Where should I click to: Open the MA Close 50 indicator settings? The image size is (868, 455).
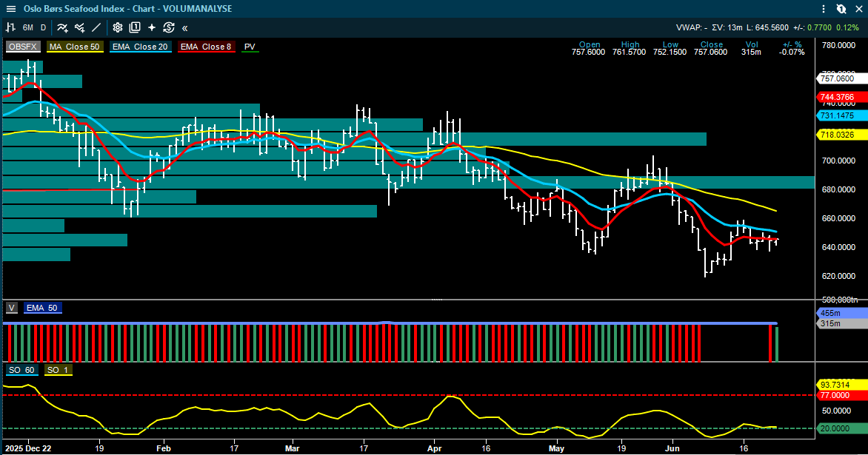coord(75,47)
